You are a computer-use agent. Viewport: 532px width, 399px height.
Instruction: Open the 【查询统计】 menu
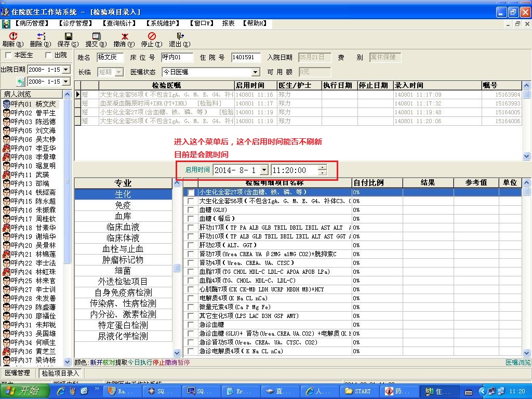coord(119,23)
